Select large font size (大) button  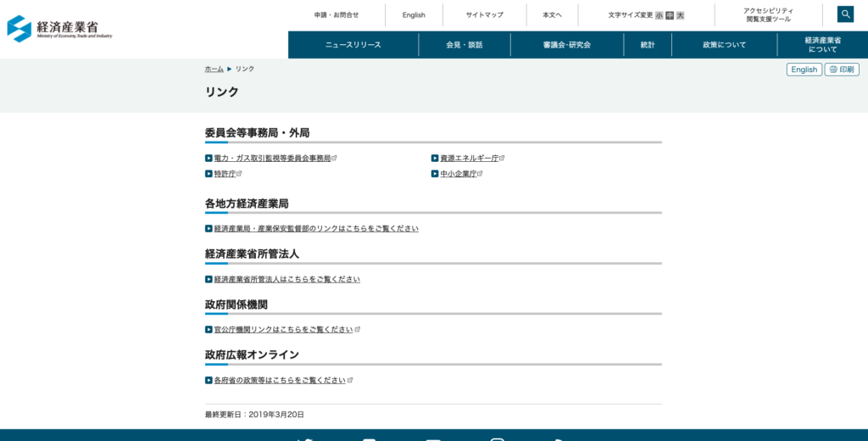tap(680, 15)
